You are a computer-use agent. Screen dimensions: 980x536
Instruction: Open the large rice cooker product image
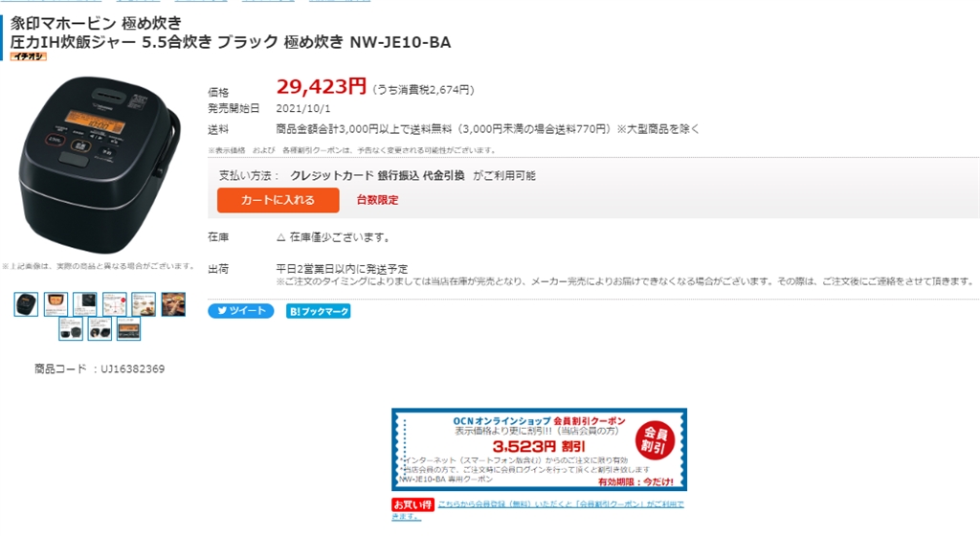99,165
